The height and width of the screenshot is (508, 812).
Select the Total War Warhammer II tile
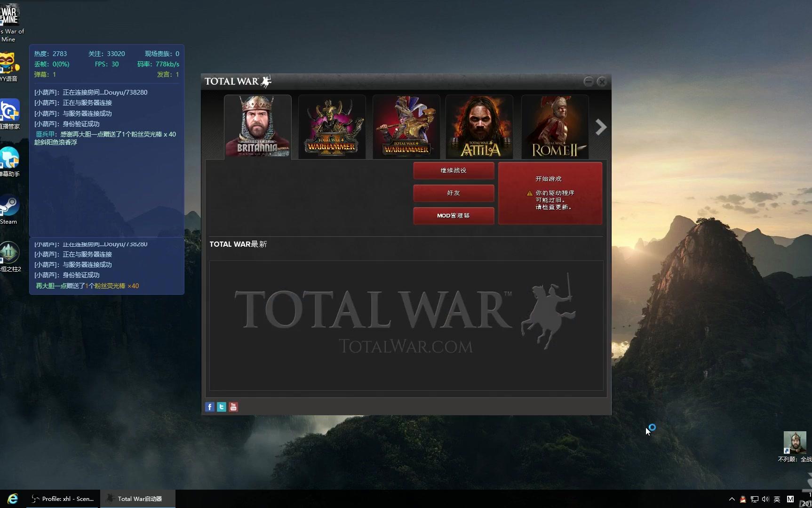tap(332, 127)
